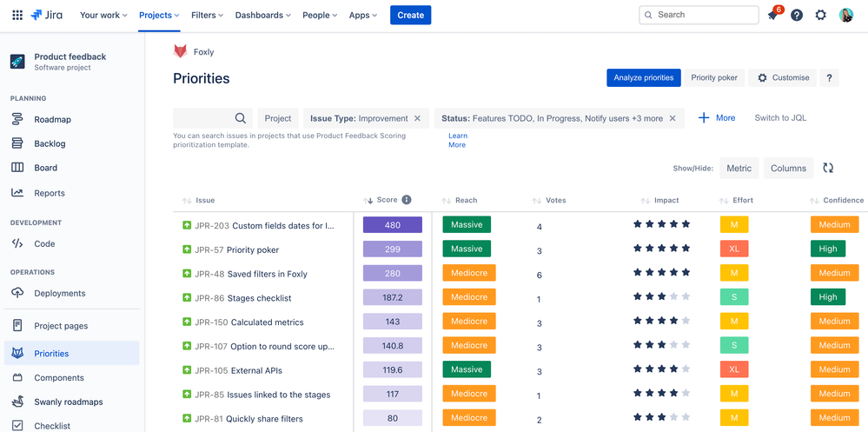
Task: Remove the Status filter
Action: pyautogui.click(x=673, y=118)
